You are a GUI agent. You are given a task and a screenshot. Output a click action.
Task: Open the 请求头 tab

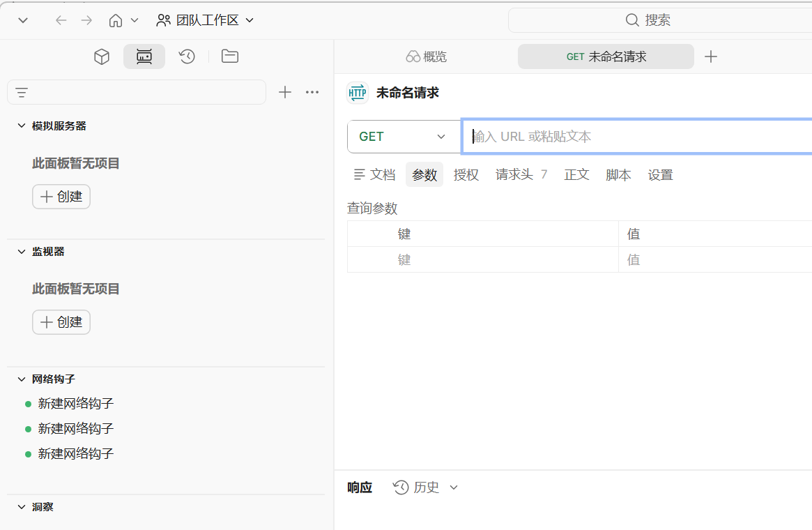tap(521, 174)
